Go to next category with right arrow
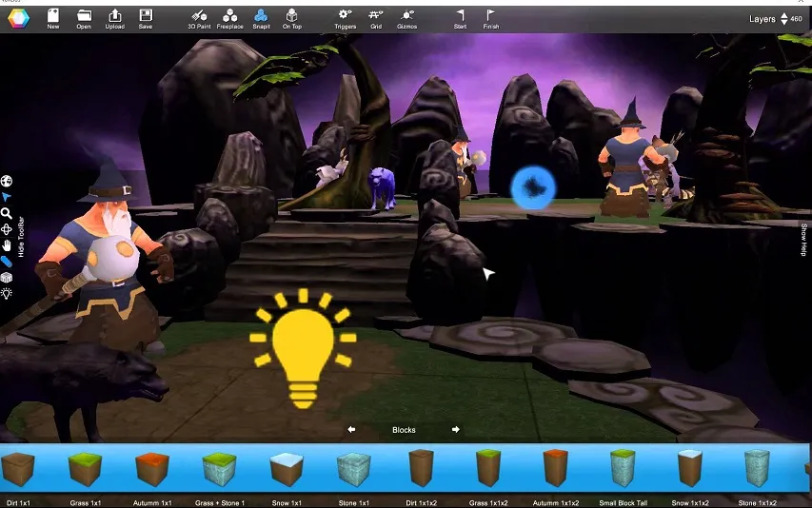 click(456, 429)
